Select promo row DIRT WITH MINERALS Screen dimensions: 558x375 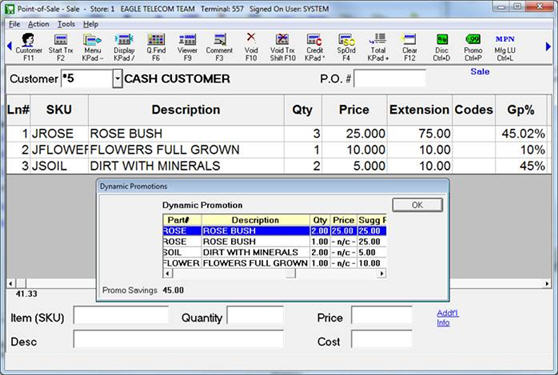(274, 252)
